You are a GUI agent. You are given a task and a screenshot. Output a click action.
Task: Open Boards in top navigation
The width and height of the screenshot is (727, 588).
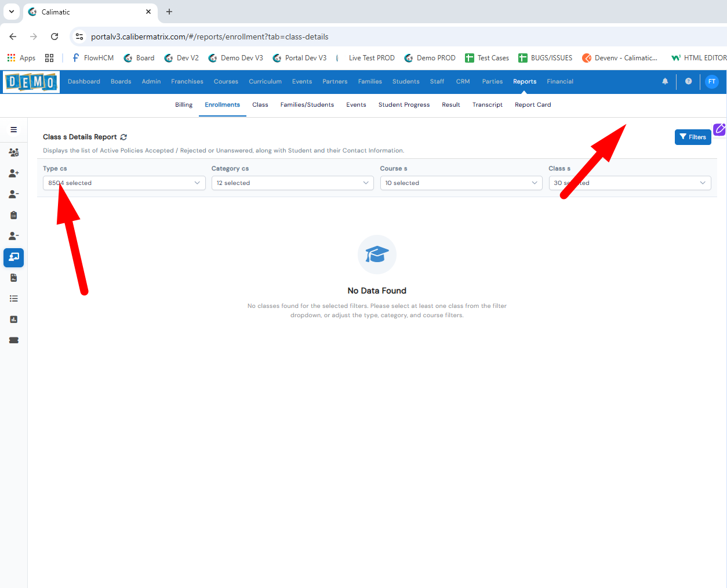click(x=121, y=82)
